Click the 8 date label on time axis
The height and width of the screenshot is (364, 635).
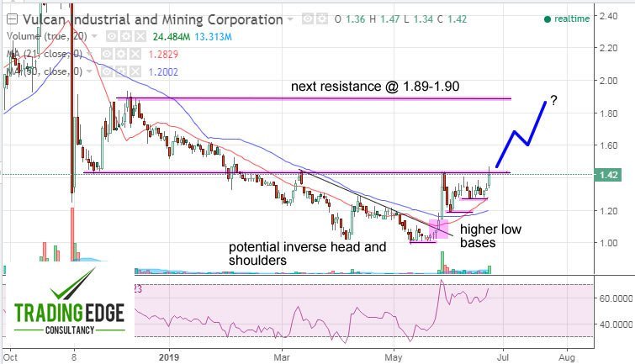[x=74, y=357]
